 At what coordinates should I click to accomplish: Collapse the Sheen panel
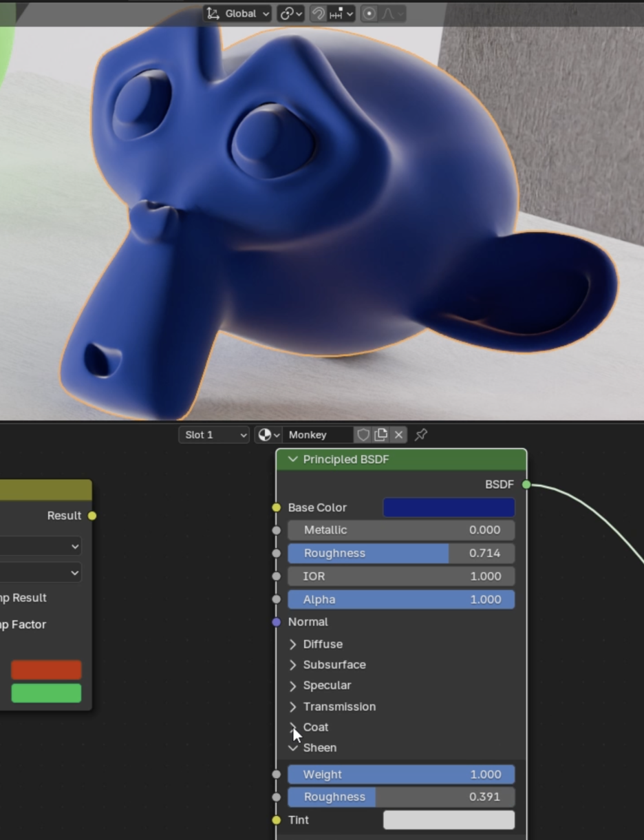293,748
